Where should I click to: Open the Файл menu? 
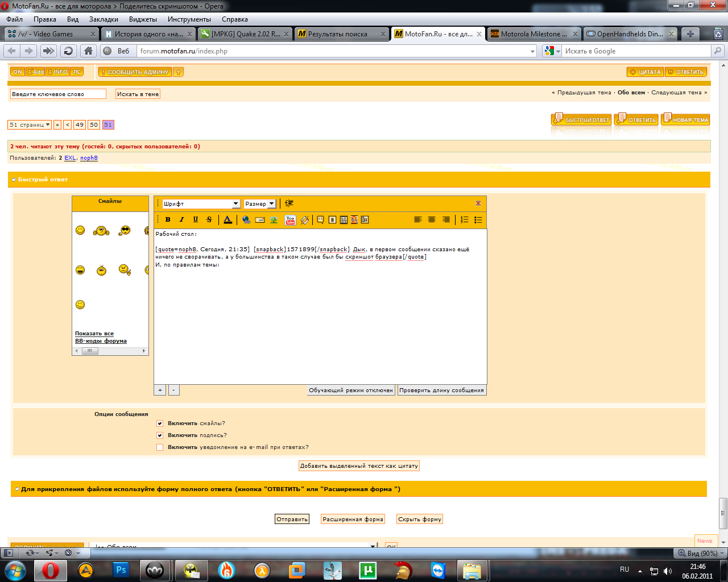pyautogui.click(x=15, y=19)
